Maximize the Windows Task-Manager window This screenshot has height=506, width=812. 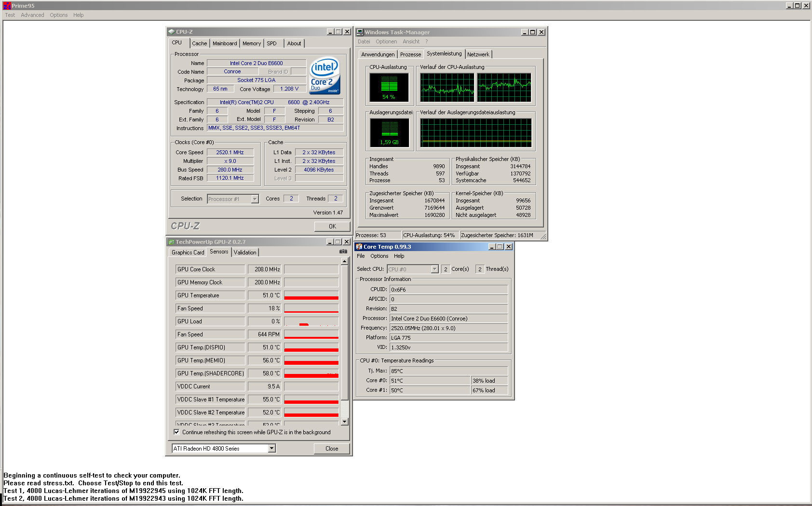[533, 32]
